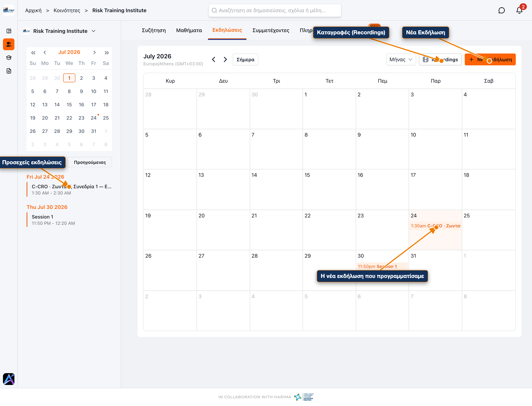Select July 24 in the mini calendar
Image resolution: width=532 pixels, height=406 pixels.
[x=94, y=118]
